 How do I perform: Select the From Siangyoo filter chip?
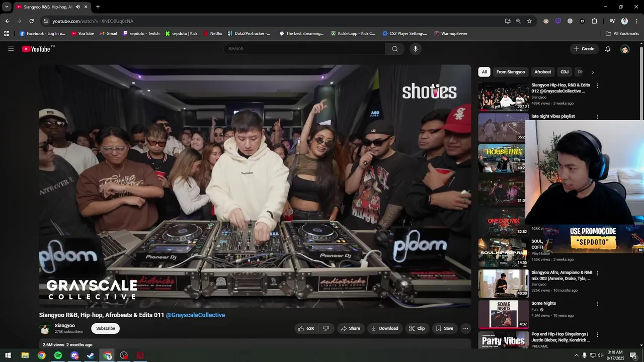click(x=511, y=72)
